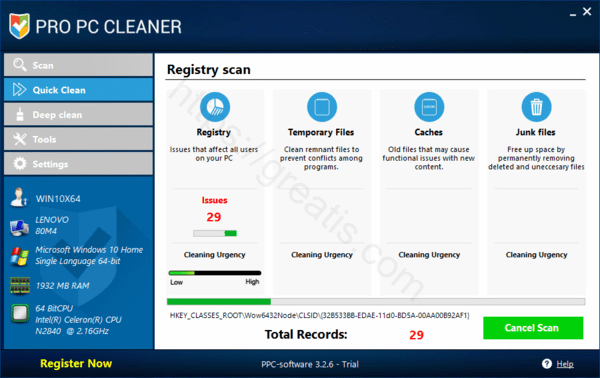Open the Scan menu item
Image resolution: width=600 pixels, height=378 pixels.
[78, 65]
